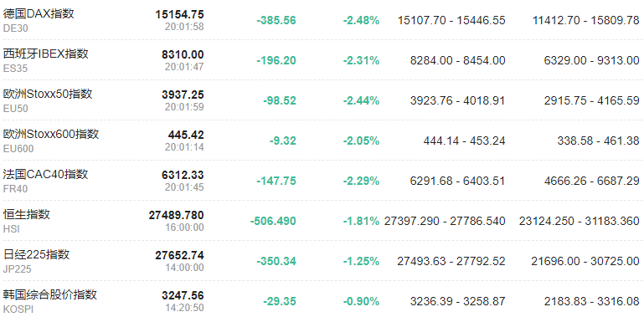Open the 欧洲Stoxx600指数 quote page

(x=51, y=134)
